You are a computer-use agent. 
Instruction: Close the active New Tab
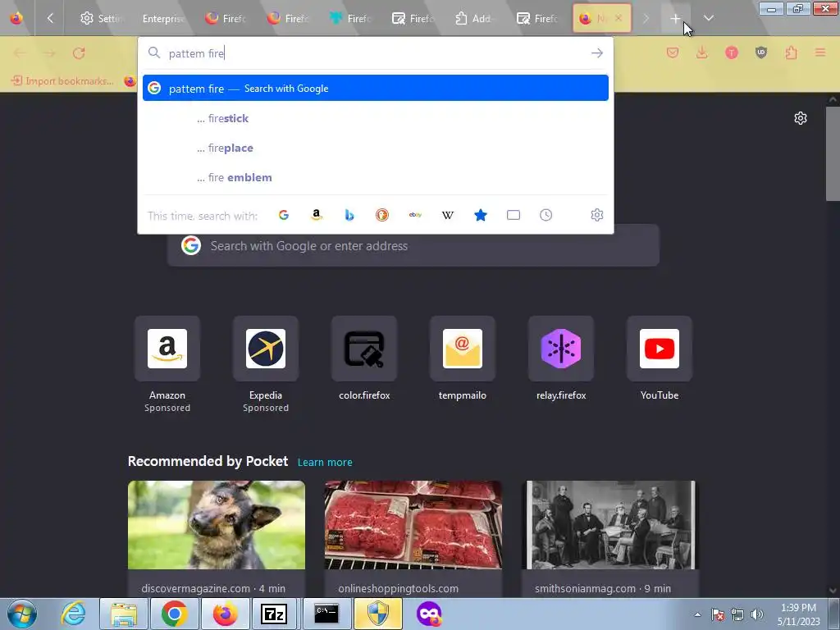(x=619, y=18)
